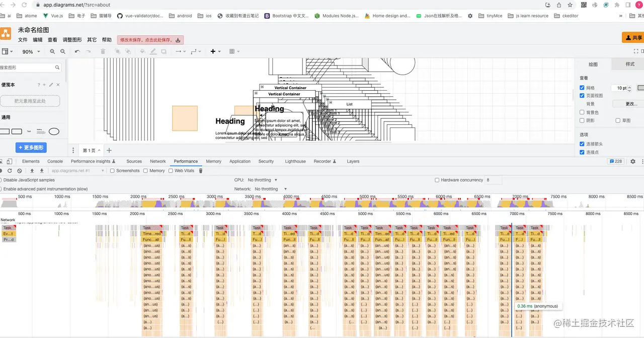Click the zoom in magnifier icon

(x=53, y=51)
